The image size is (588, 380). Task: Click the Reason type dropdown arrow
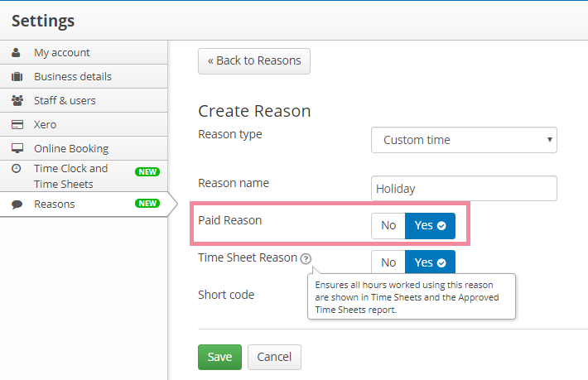[x=549, y=140]
